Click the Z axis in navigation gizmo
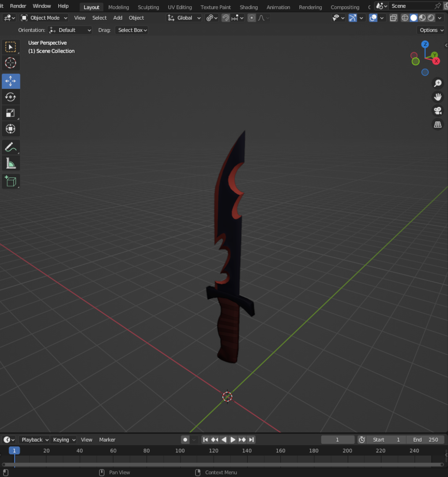The width and height of the screenshot is (448, 477). coord(425,45)
